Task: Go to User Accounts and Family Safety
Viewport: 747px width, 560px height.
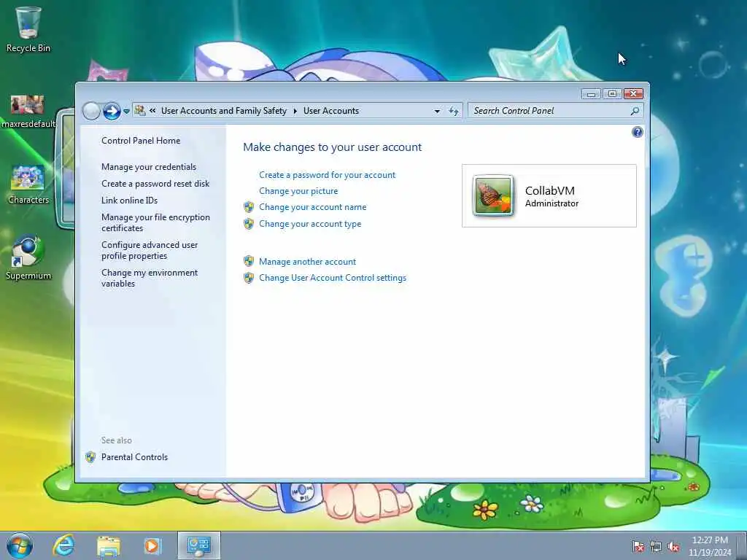Action: coord(223,111)
